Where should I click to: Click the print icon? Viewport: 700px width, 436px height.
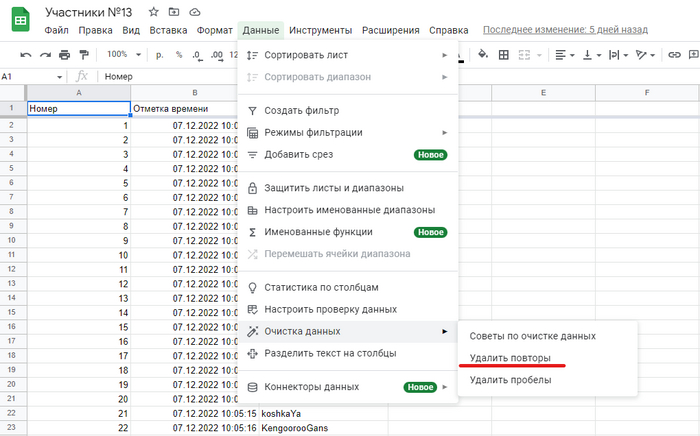tap(64, 54)
